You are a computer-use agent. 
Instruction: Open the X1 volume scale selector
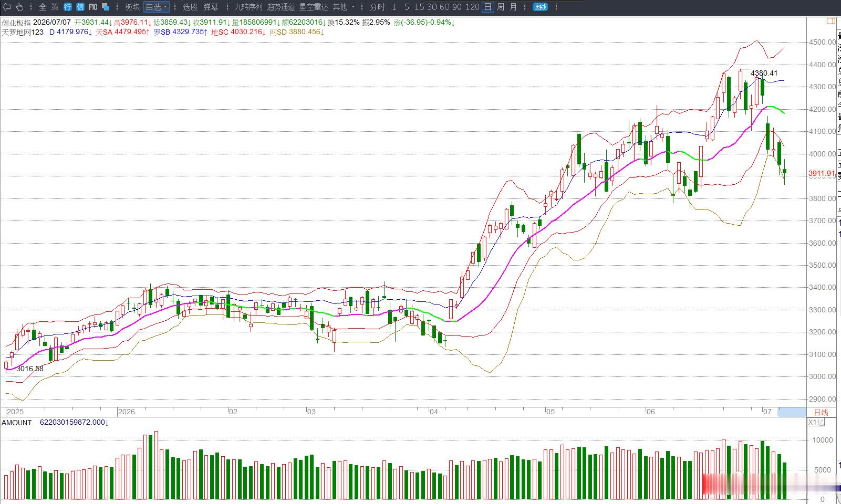click(816, 422)
